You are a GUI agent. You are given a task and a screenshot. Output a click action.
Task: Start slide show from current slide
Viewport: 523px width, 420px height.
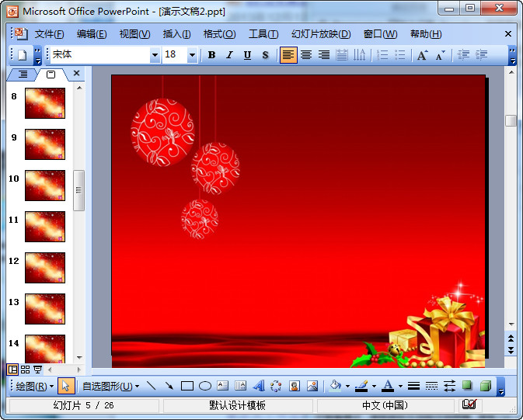(x=38, y=370)
